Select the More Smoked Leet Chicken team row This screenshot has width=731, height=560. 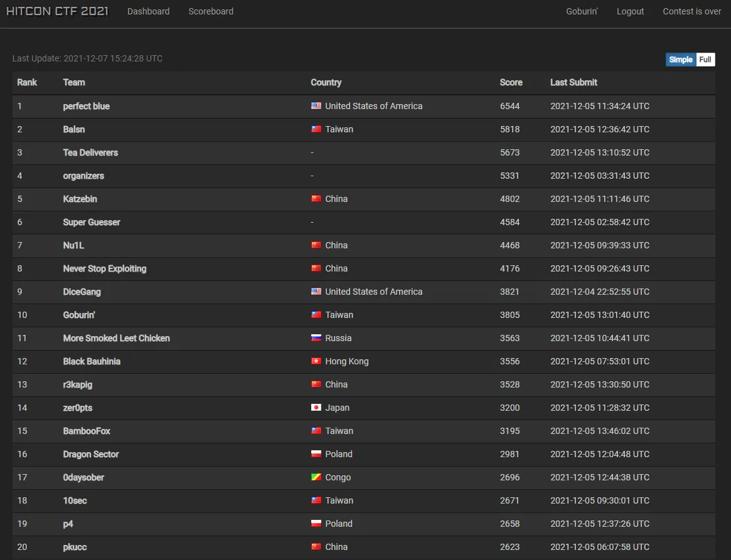tap(116, 338)
